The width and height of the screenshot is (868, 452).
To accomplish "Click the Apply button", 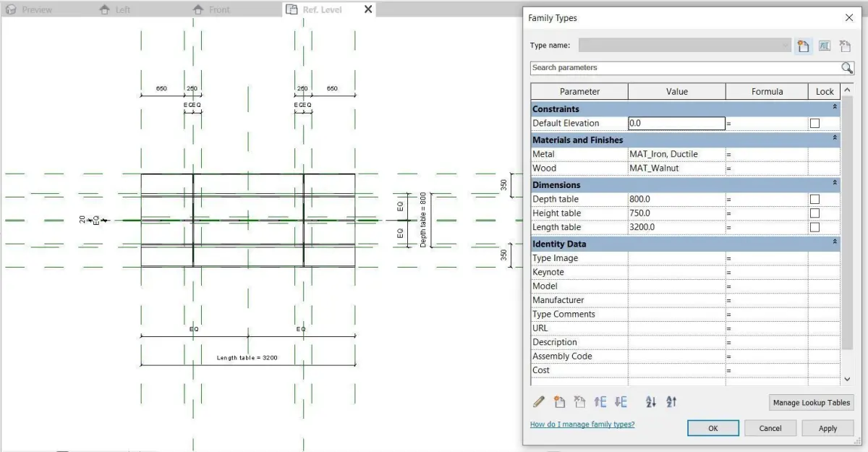I will [827, 428].
